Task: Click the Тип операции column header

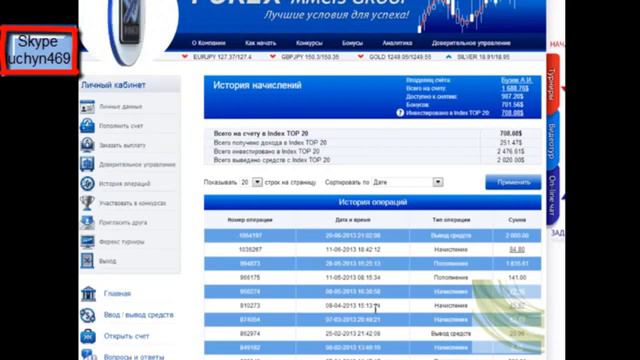Action: pos(451,220)
